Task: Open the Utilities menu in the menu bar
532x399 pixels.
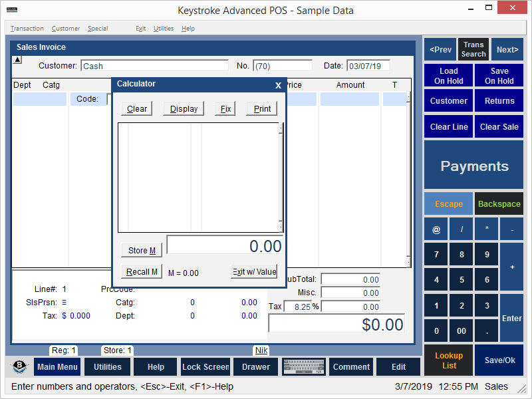Action: click(x=163, y=29)
